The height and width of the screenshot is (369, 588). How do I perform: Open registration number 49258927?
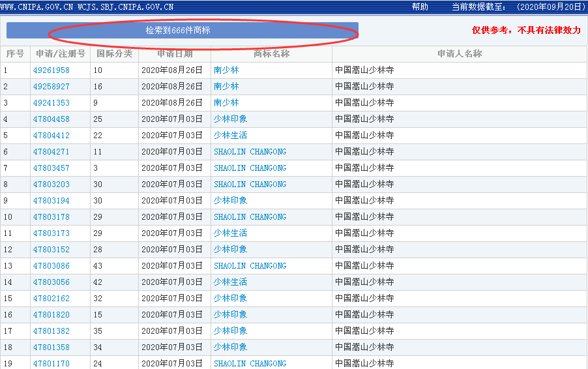(x=51, y=87)
